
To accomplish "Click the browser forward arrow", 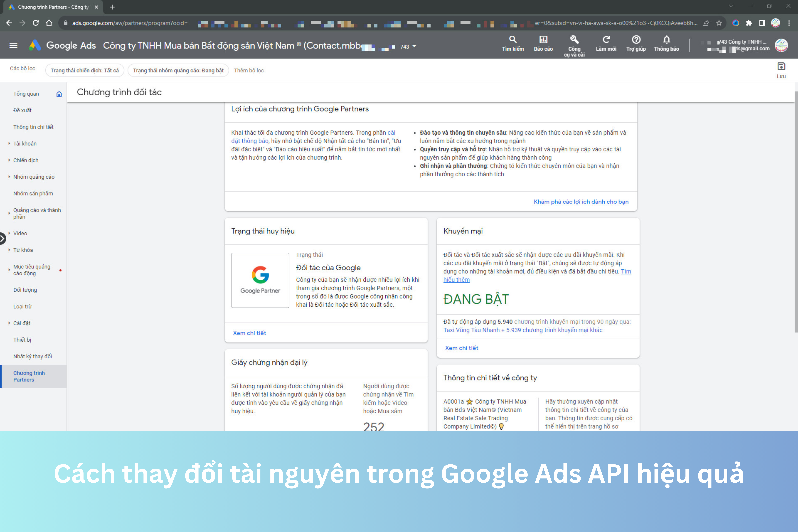I will point(22,23).
